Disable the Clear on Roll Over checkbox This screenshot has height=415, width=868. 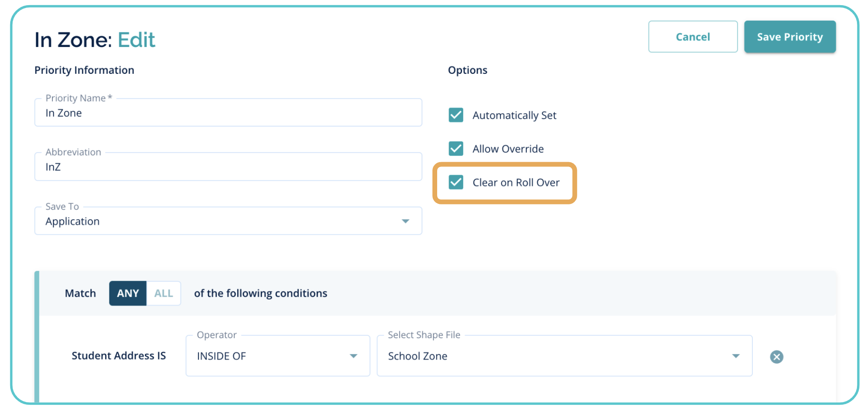coord(456,182)
